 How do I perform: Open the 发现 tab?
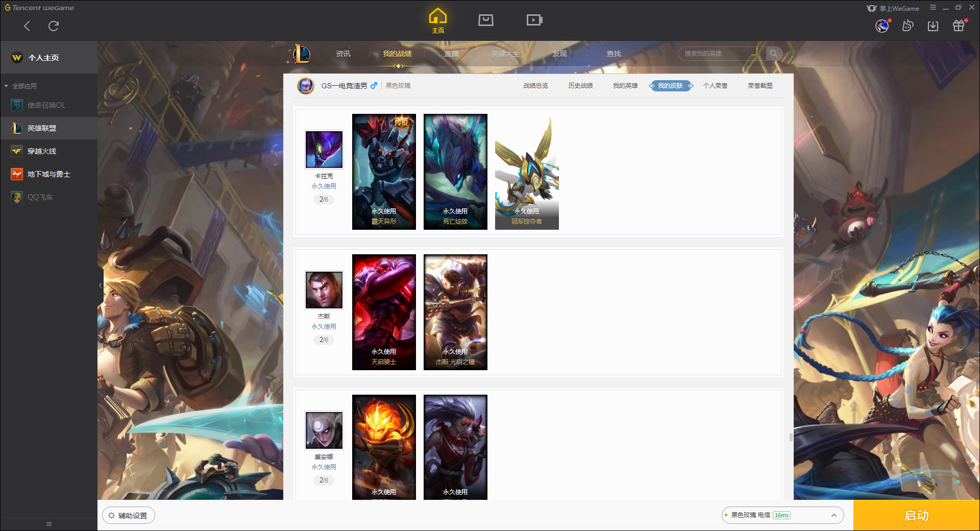click(x=559, y=54)
